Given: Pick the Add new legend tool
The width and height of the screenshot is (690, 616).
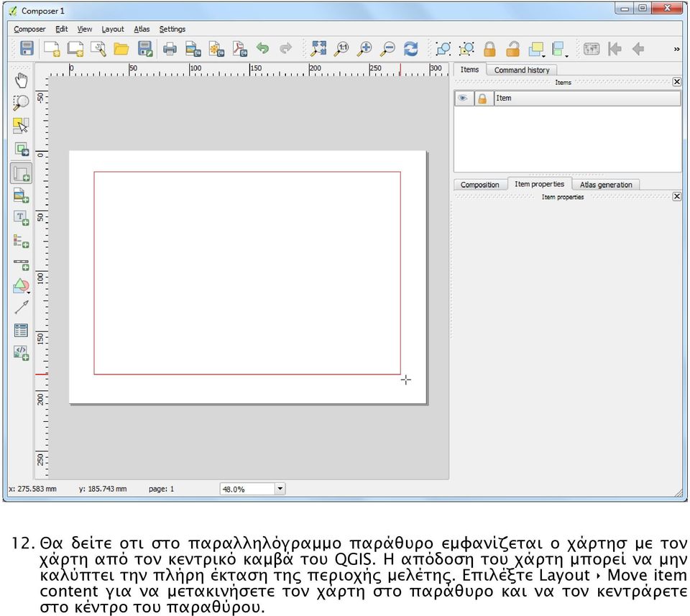Looking at the screenshot, I should point(21,241).
